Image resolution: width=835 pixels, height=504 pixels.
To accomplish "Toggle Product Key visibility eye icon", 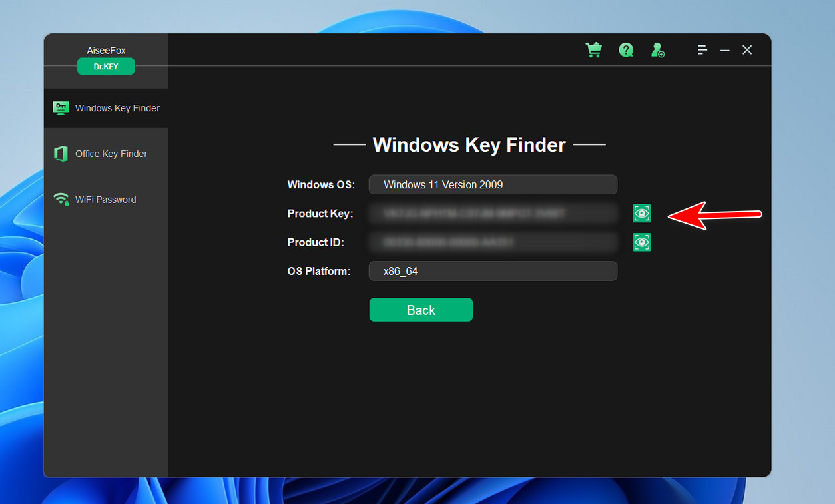I will click(641, 213).
